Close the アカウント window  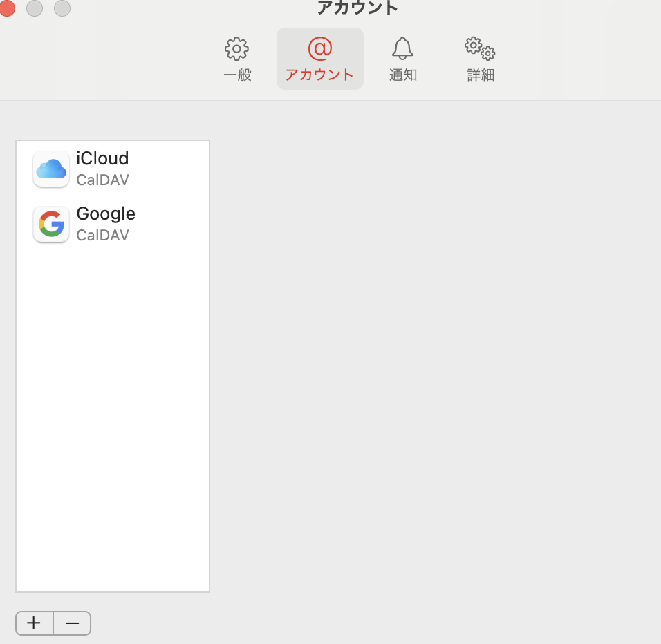(7, 8)
